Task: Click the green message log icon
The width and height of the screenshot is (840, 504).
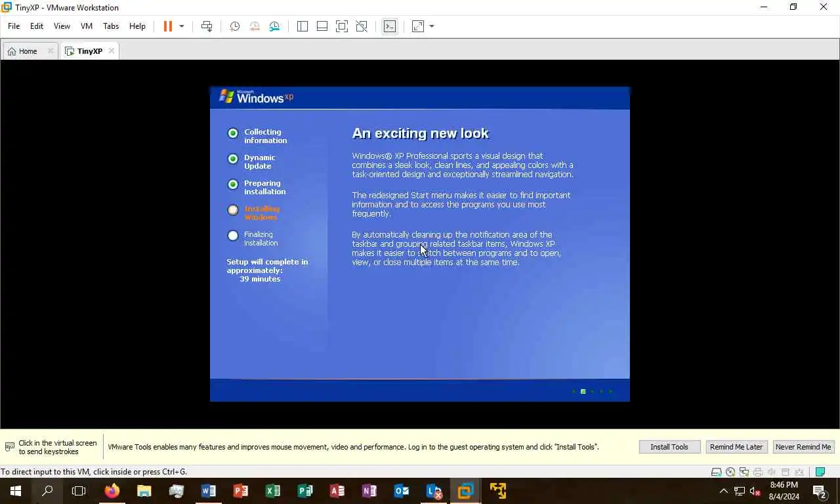Action: (x=820, y=472)
